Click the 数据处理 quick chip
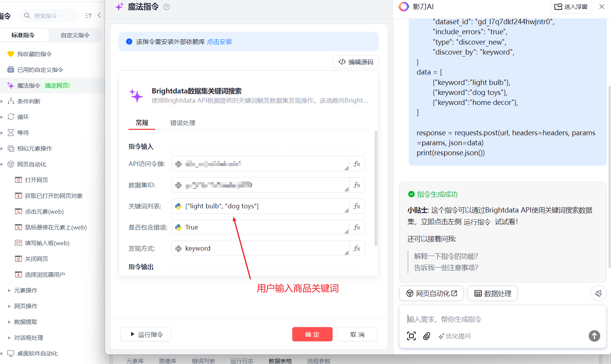Screen dimensions: 611x364 click(493, 293)
